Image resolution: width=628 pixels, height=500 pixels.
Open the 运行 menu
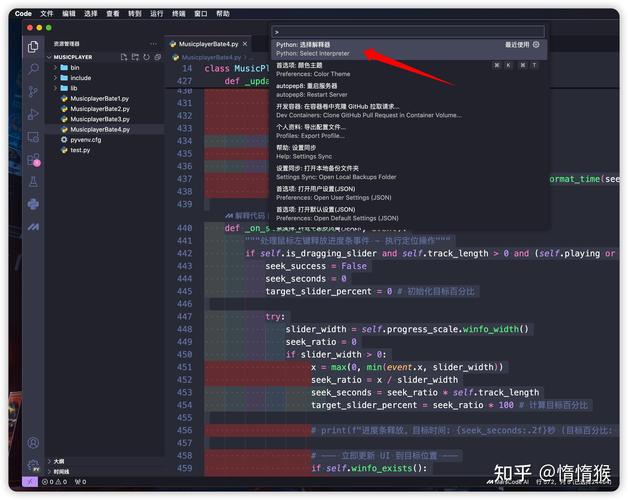157,14
